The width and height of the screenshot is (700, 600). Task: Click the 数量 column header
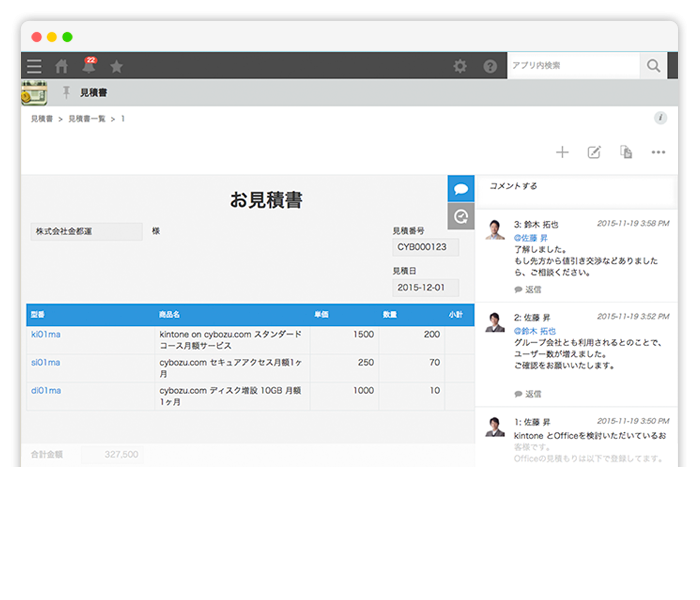coord(390,315)
